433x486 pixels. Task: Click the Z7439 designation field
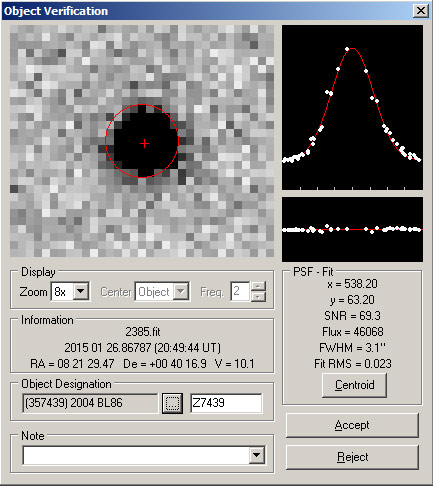click(x=226, y=403)
